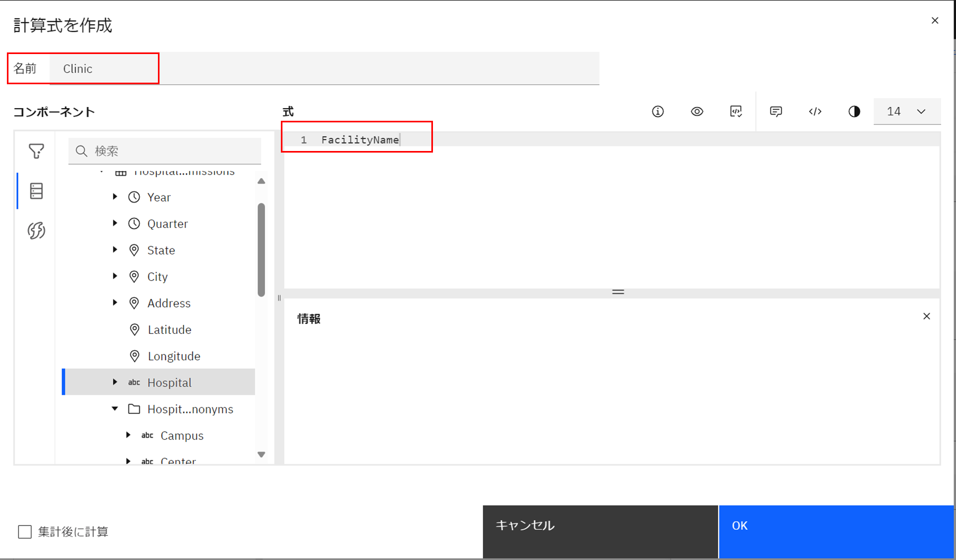
Task: Click the comment icon in toolbar
Action: [x=776, y=111]
